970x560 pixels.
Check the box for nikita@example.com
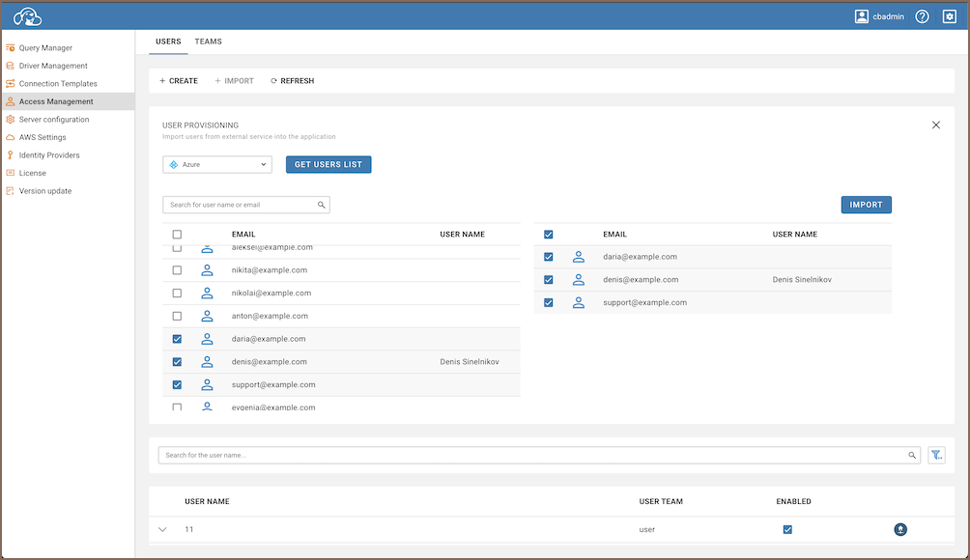pyautogui.click(x=177, y=270)
